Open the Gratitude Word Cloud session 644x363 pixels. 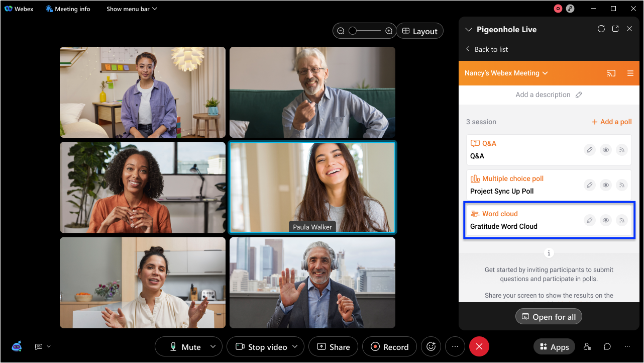(x=549, y=220)
